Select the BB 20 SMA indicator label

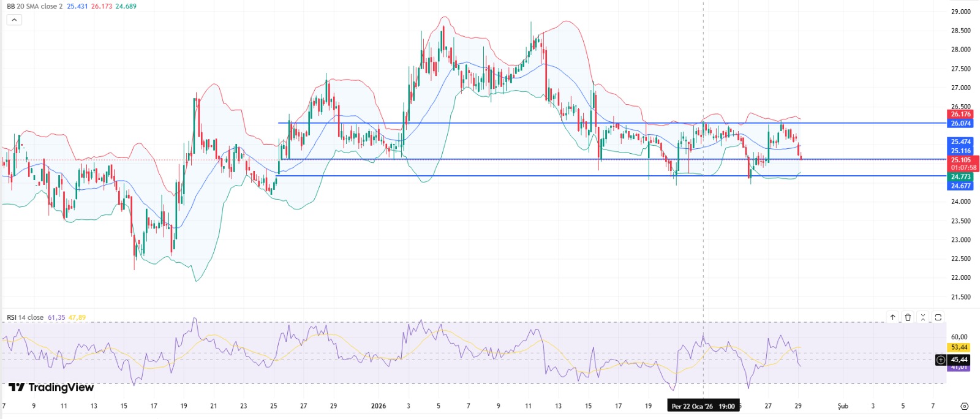pyautogui.click(x=34, y=6)
